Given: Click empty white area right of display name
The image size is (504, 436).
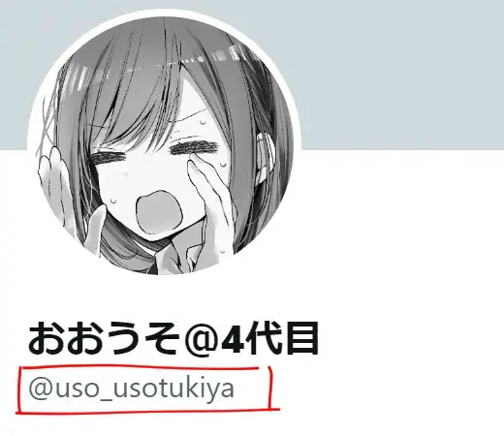Looking at the screenshot, I should tap(410, 339).
